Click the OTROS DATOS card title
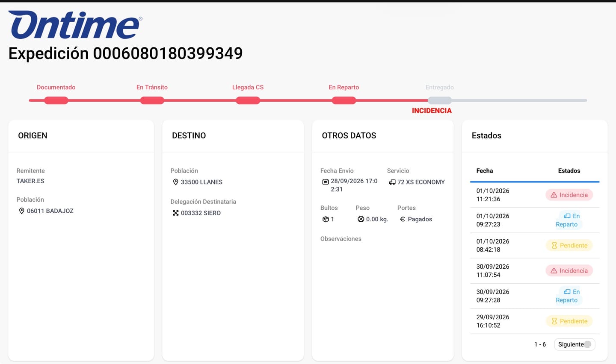The width and height of the screenshot is (616, 364). 349,135
